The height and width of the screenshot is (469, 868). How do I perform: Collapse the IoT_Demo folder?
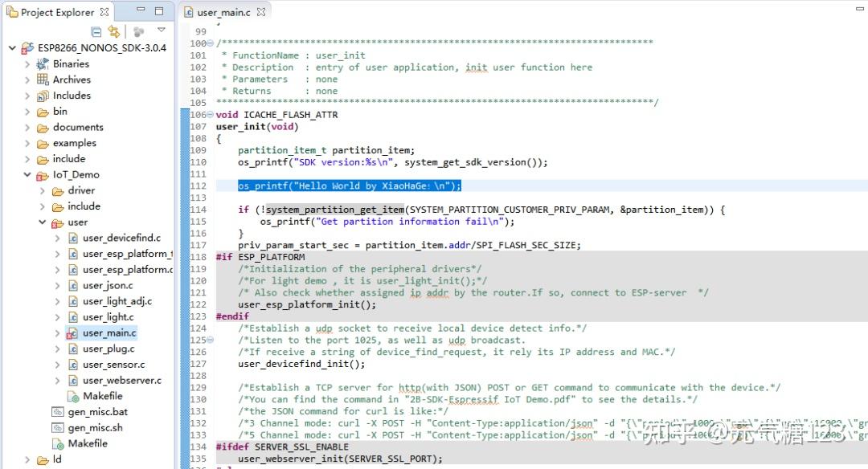tap(27, 175)
